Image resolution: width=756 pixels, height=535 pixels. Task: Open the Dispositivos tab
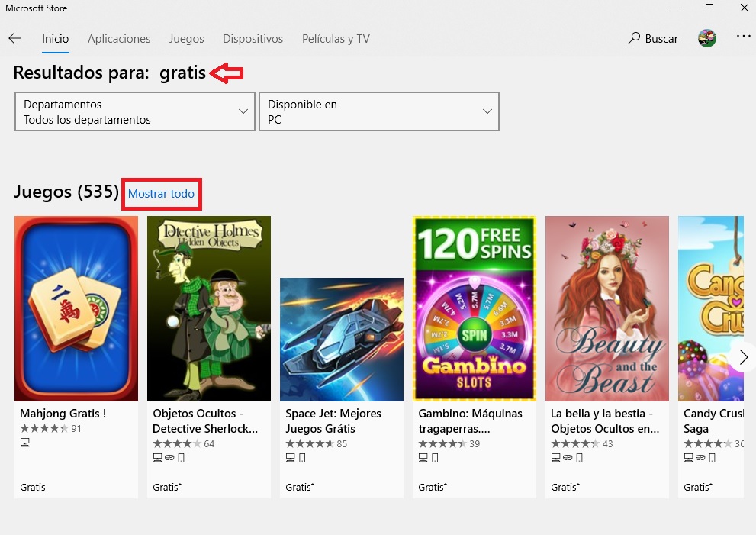253,39
